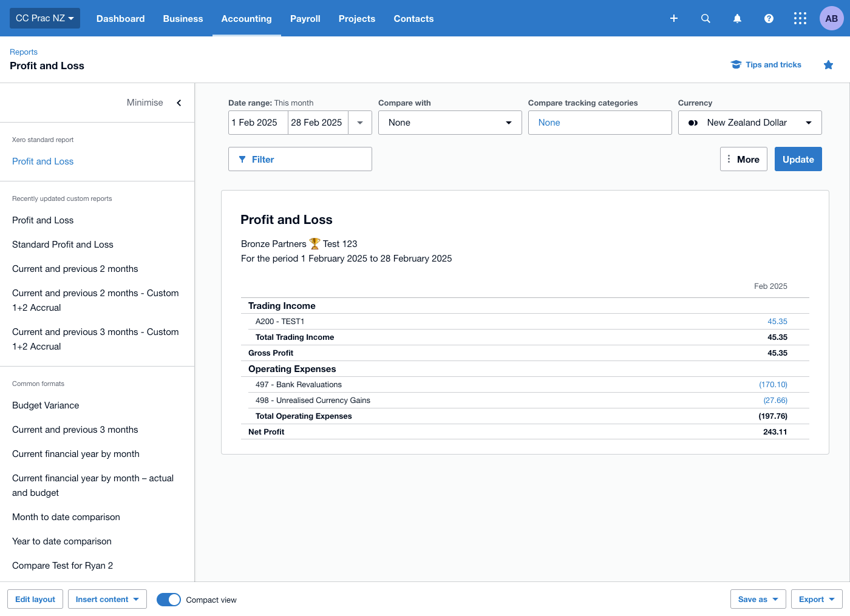Select Current financial year by month actual and budget
This screenshot has height=616, width=850.
[x=93, y=486]
